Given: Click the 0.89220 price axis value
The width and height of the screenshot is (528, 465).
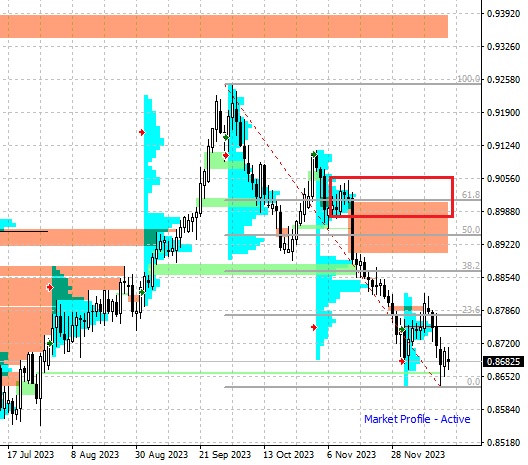Looking at the screenshot, I should coord(504,244).
